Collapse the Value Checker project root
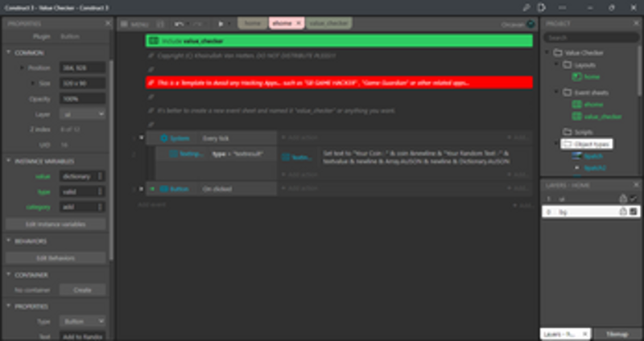 [x=547, y=52]
